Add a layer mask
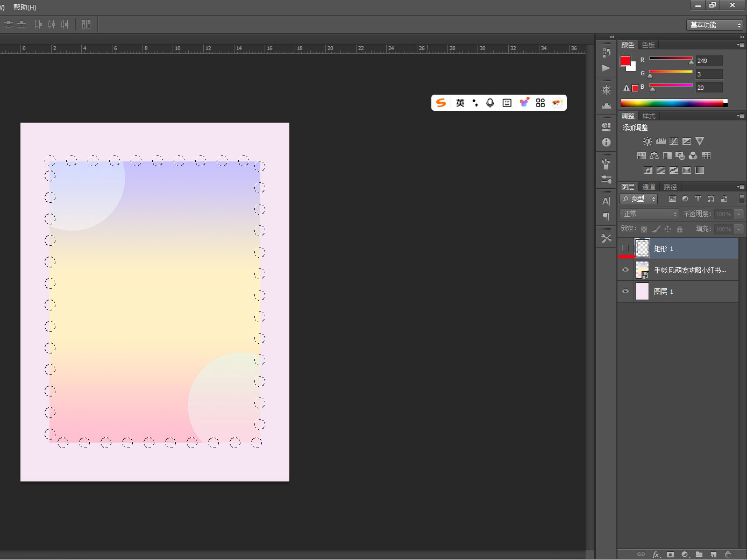 click(x=670, y=554)
